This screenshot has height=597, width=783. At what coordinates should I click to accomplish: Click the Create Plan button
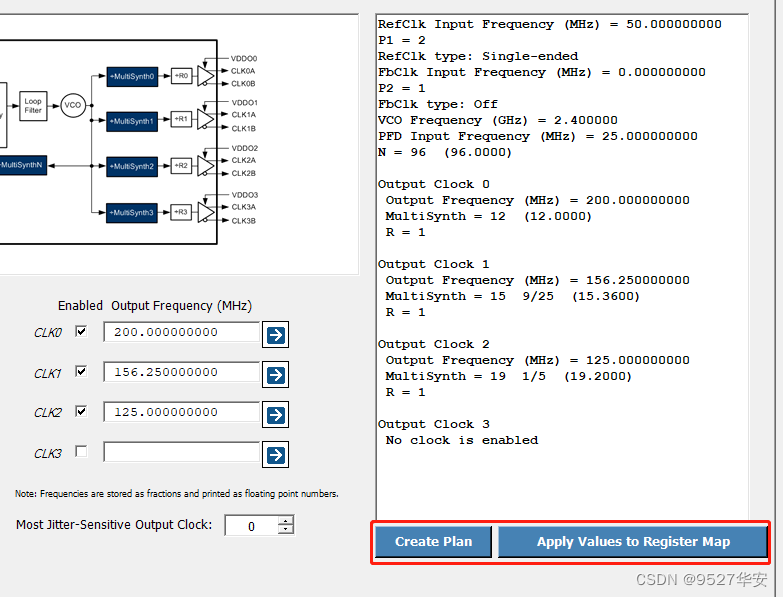(x=433, y=542)
